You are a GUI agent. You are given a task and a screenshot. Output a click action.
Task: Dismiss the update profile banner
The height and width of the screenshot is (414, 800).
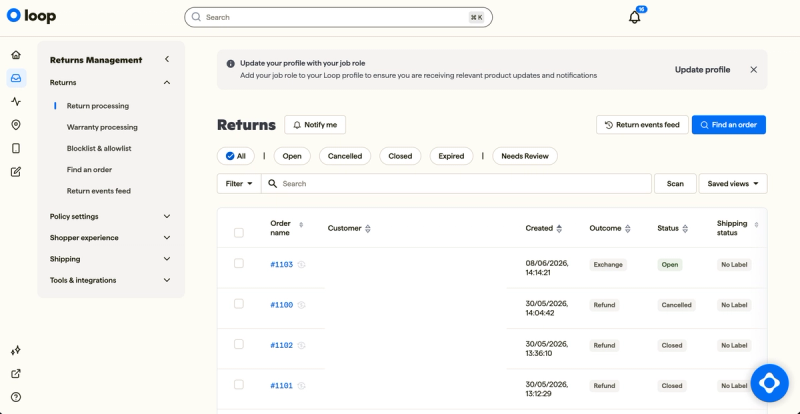point(754,70)
